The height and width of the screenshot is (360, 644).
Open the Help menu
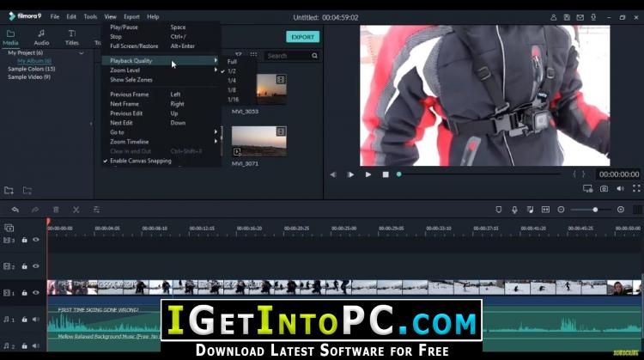click(x=153, y=17)
